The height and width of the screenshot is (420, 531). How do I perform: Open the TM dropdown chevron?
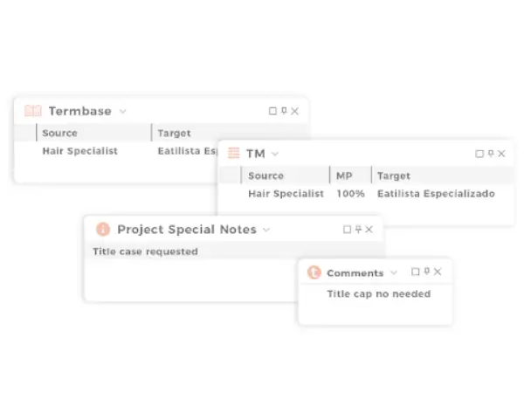click(275, 154)
